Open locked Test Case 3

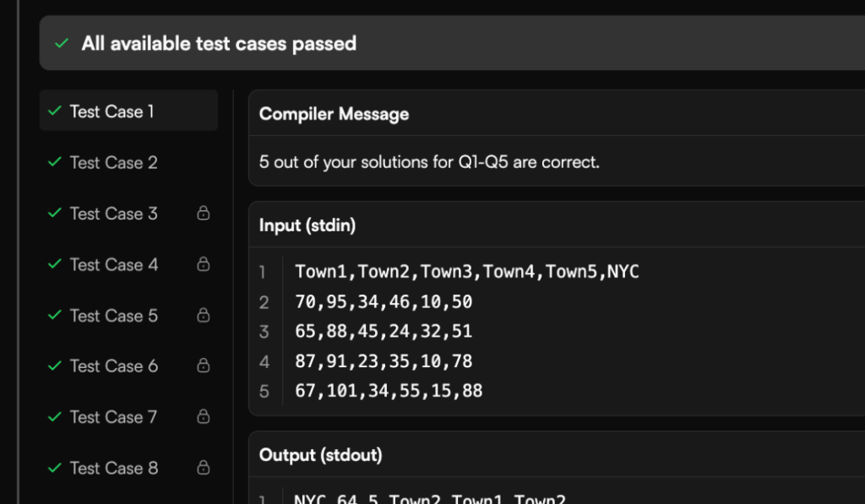pos(113,214)
